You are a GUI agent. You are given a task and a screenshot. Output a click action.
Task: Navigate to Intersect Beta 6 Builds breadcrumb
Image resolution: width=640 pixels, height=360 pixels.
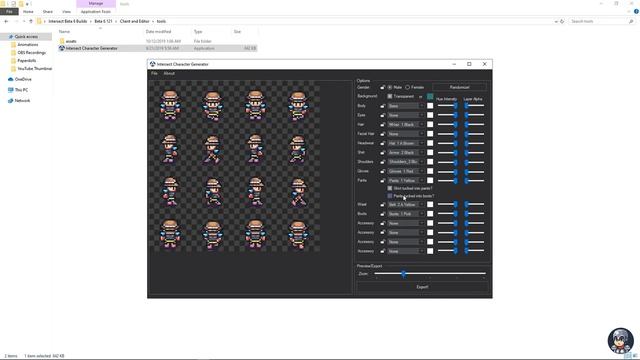(68, 21)
